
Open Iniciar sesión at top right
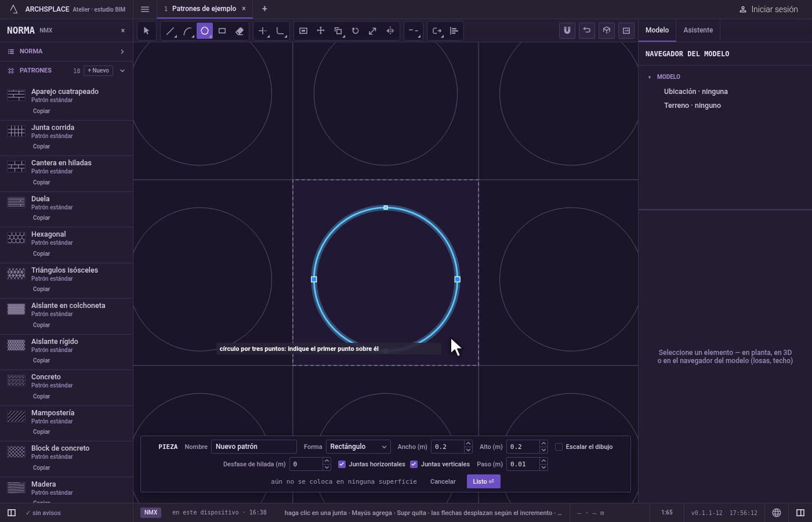tap(768, 9)
